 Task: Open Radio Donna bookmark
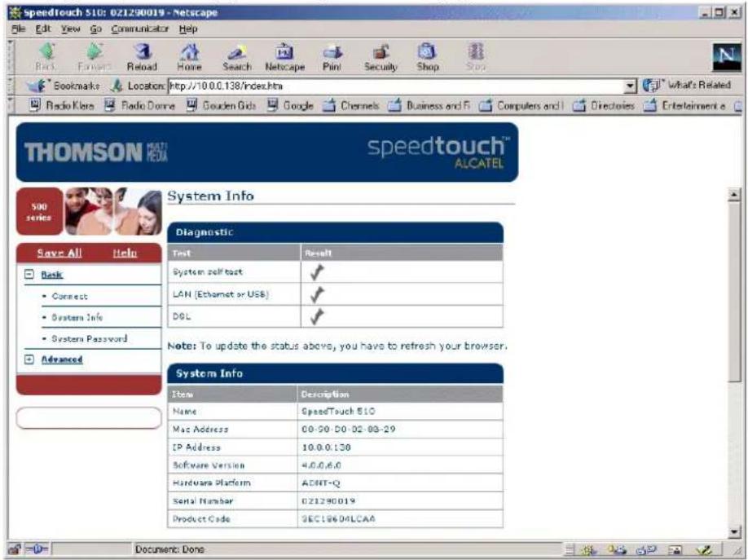point(140,105)
